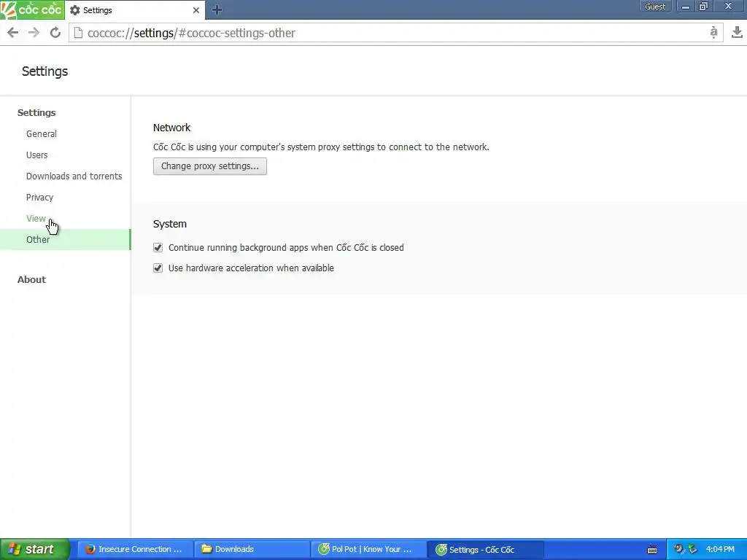Image resolution: width=747 pixels, height=560 pixels.
Task: Minimize the browser window
Action: point(686,7)
